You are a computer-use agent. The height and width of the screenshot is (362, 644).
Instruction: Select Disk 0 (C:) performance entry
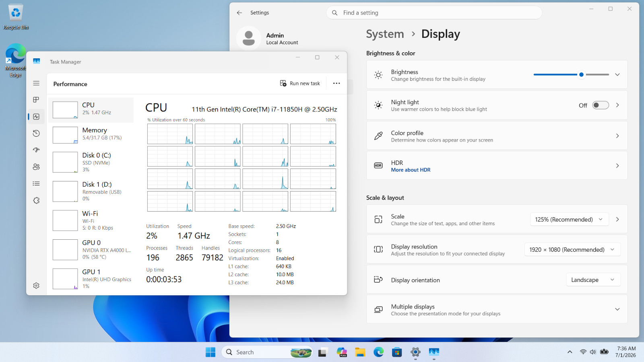(x=91, y=162)
